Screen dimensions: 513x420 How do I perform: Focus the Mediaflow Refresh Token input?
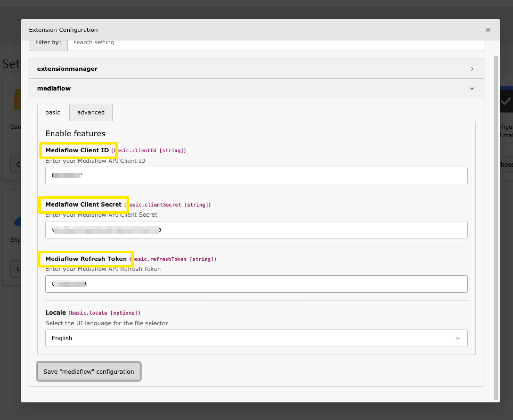tap(256, 284)
